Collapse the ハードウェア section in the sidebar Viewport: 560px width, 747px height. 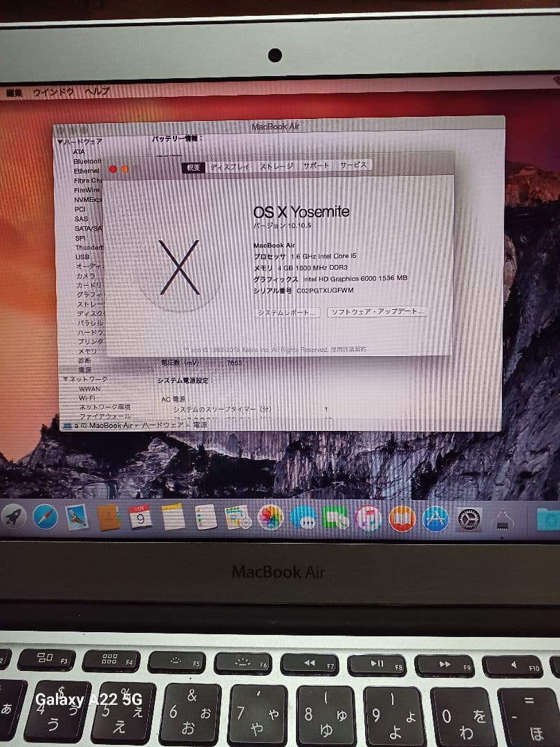point(61,140)
